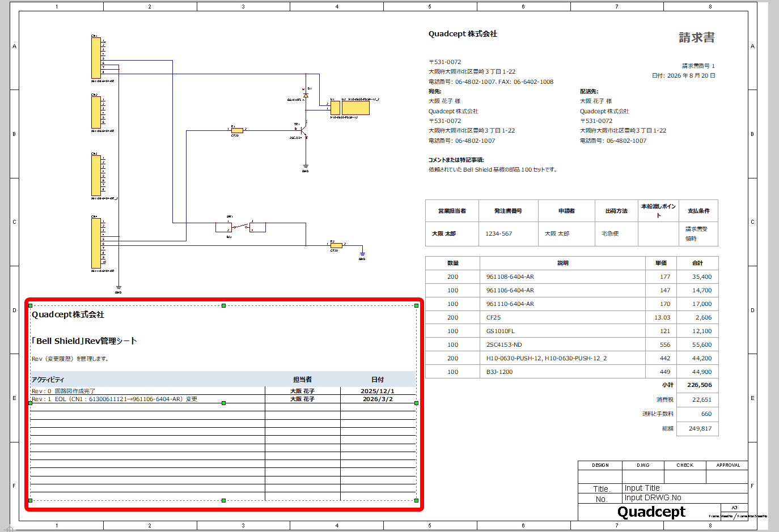Click top-center green handle of Rev sheet
The image size is (779, 532).
click(223, 305)
